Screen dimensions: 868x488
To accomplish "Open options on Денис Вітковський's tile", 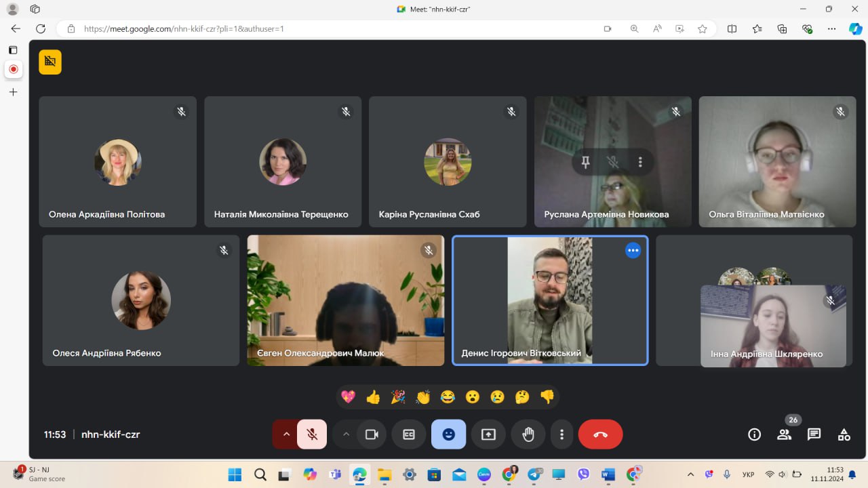I will (x=633, y=250).
